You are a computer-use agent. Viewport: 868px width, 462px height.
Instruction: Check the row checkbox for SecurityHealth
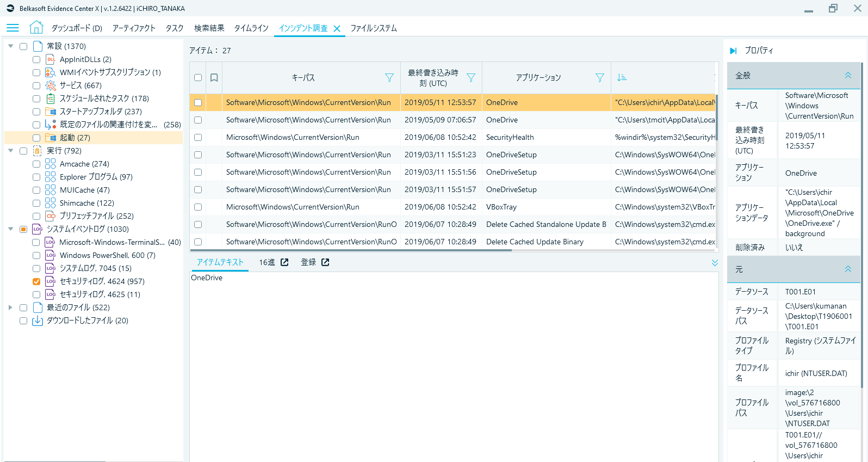coord(198,137)
